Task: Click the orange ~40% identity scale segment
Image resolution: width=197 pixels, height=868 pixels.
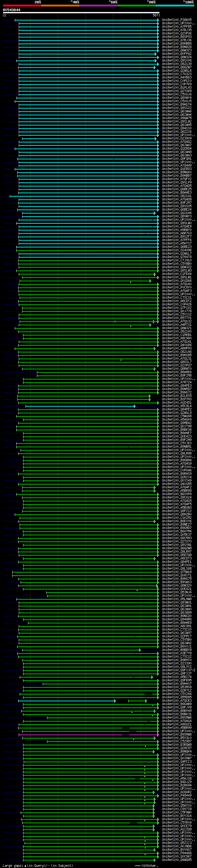Action: tap(60, 6)
